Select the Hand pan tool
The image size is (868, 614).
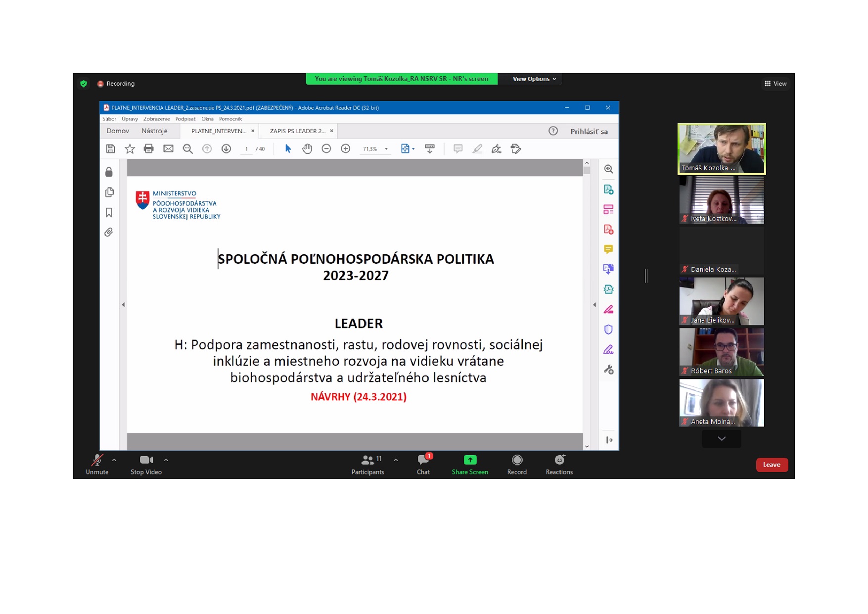click(307, 149)
